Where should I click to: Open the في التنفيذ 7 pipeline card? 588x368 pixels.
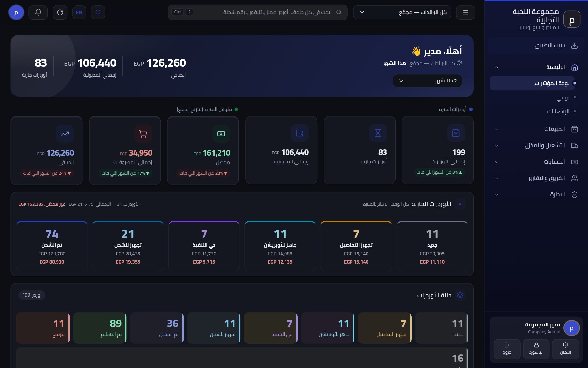(204, 246)
